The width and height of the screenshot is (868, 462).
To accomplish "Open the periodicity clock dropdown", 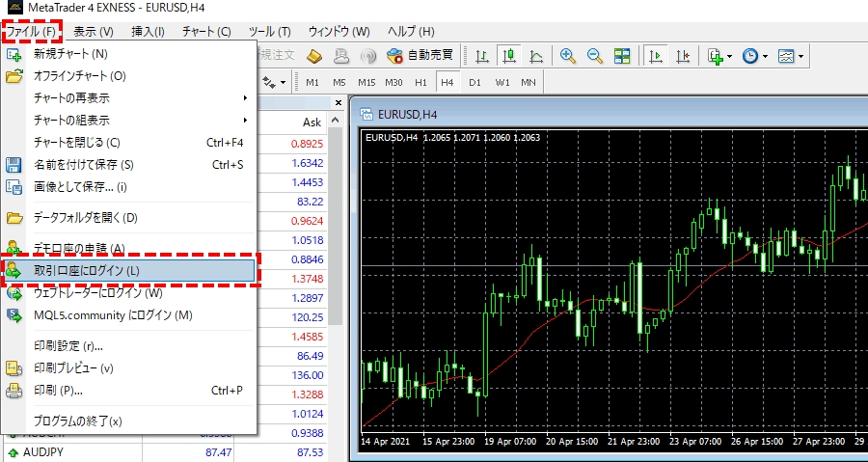I will coord(755,56).
